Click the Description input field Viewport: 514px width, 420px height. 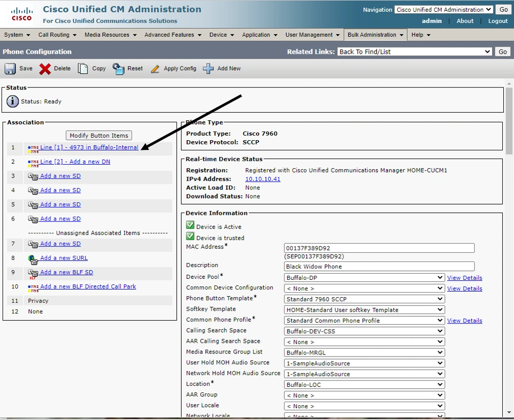379,267
